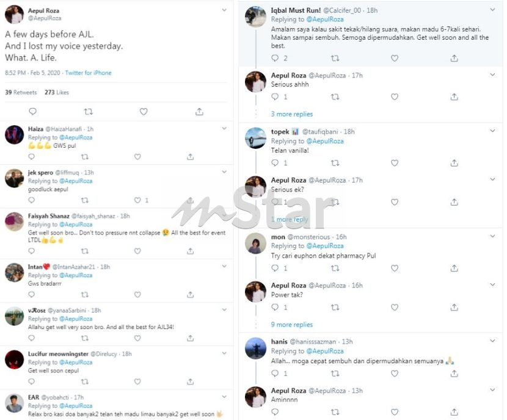The width and height of the screenshot is (507, 420).
Task: Open options chevron on main tweet
Action: tap(224, 10)
